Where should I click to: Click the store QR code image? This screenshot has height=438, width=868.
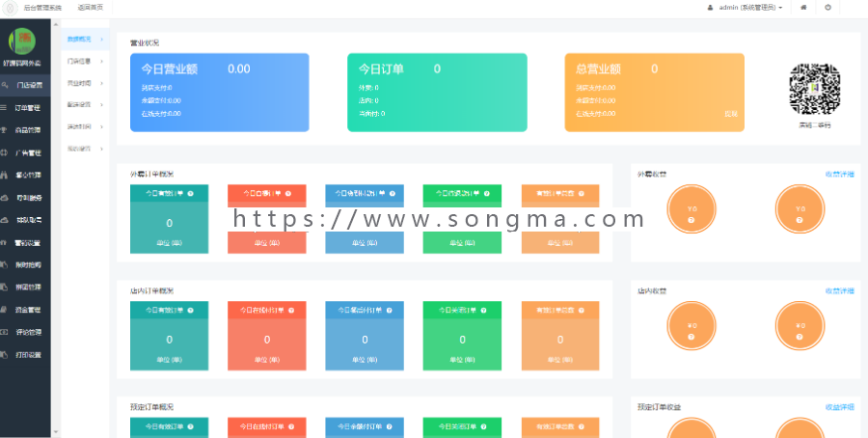coord(814,89)
